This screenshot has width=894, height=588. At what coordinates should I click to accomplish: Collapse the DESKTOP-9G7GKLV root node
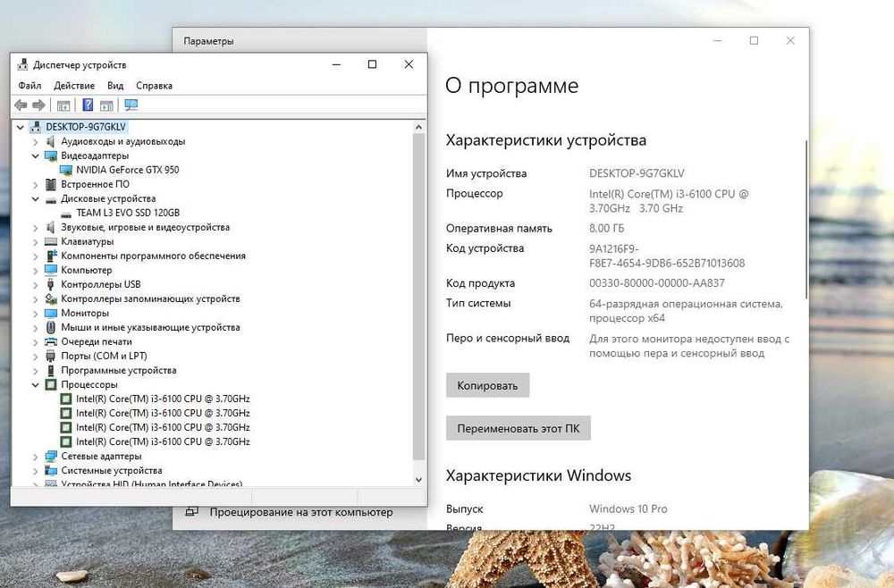click(21, 127)
